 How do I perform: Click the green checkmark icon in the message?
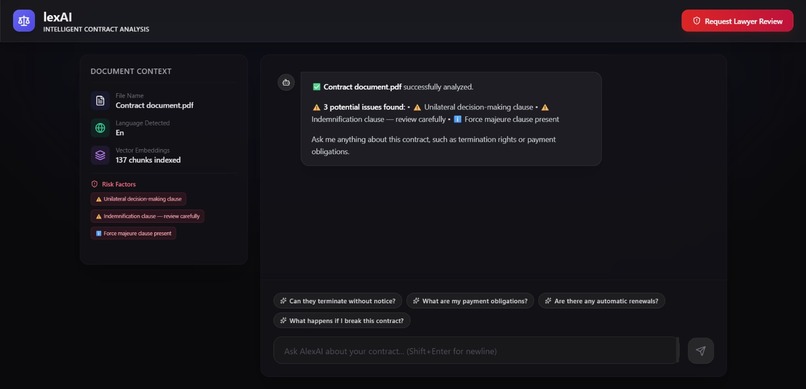click(x=317, y=87)
